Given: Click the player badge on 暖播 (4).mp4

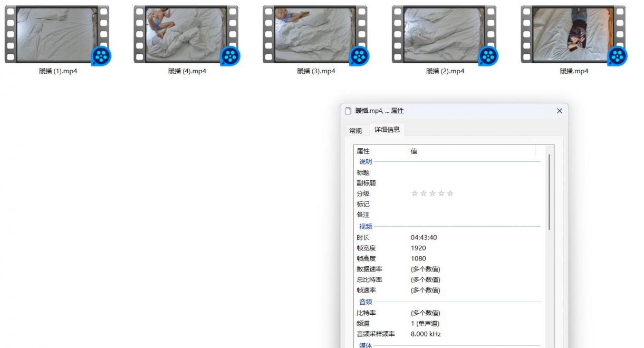Looking at the screenshot, I should click(x=230, y=56).
